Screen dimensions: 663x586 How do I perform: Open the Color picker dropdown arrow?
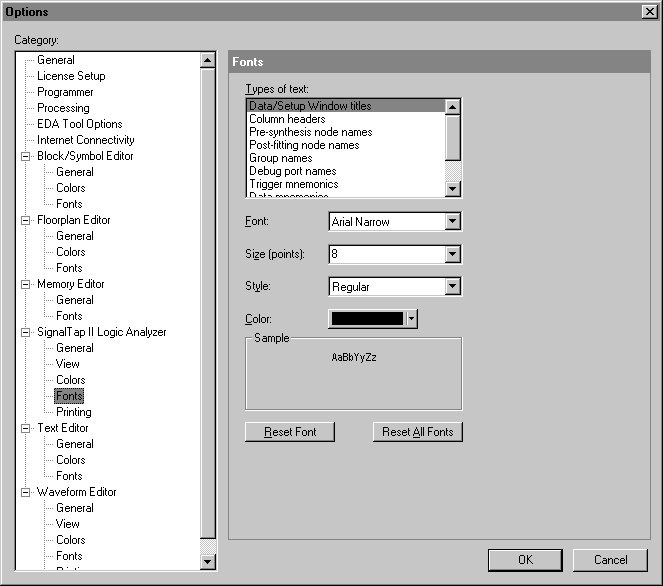[411, 319]
